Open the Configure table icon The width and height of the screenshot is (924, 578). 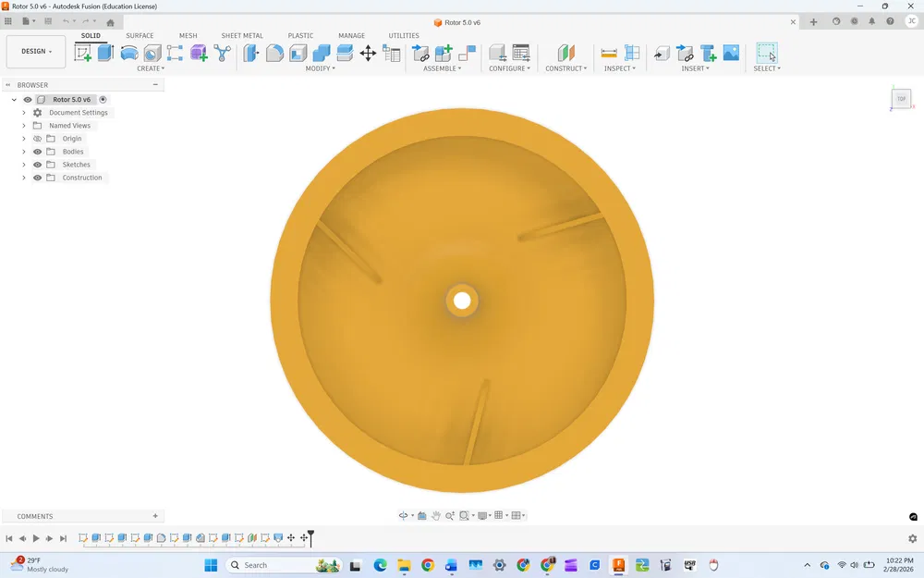pos(521,53)
